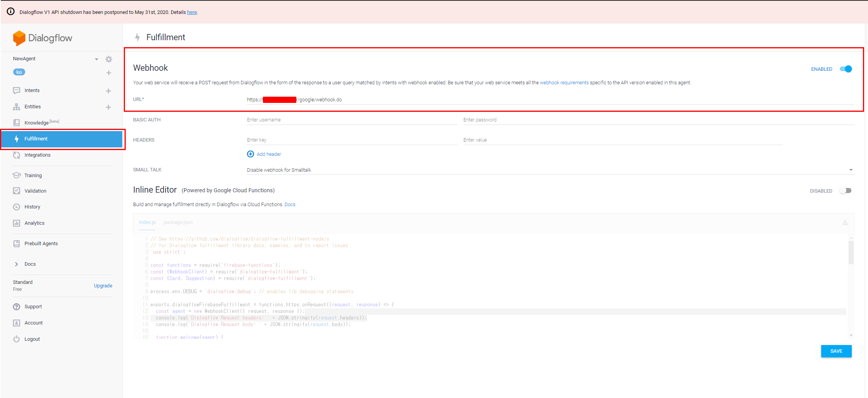The width and height of the screenshot is (868, 398).
Task: Switch to the index.js tab
Action: 147,222
